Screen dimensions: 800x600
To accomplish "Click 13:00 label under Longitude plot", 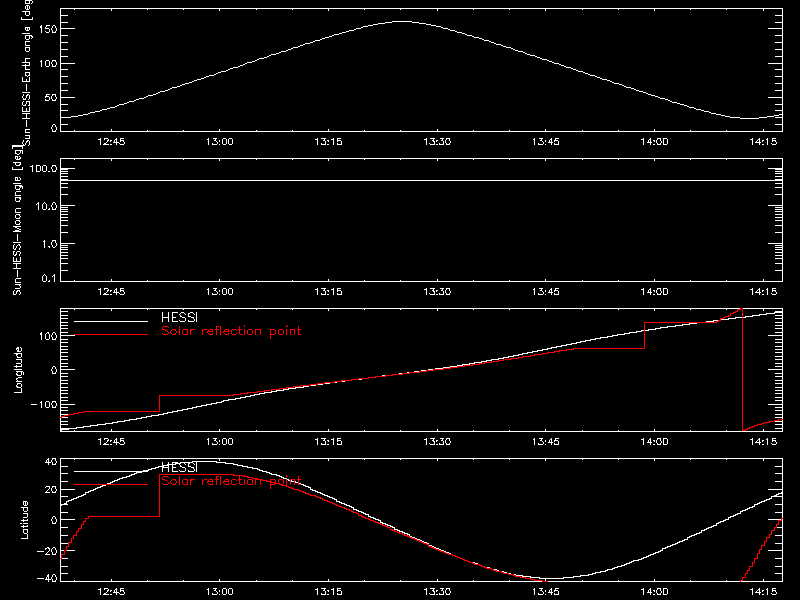I will [220, 442].
